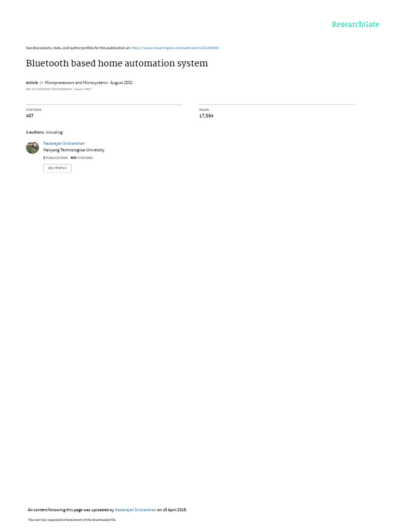Open the researchgate.net publication URL link
399x532 pixels.
[x=175, y=48]
